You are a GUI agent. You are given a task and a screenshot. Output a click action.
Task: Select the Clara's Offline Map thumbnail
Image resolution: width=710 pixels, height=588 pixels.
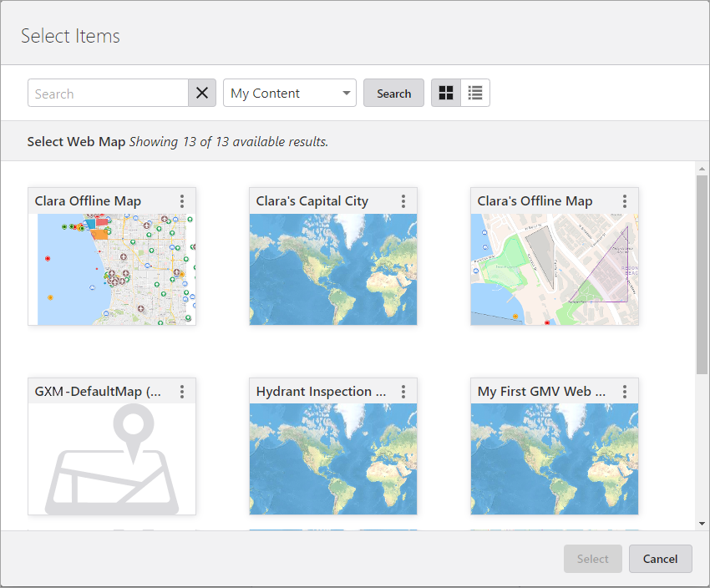pos(555,269)
